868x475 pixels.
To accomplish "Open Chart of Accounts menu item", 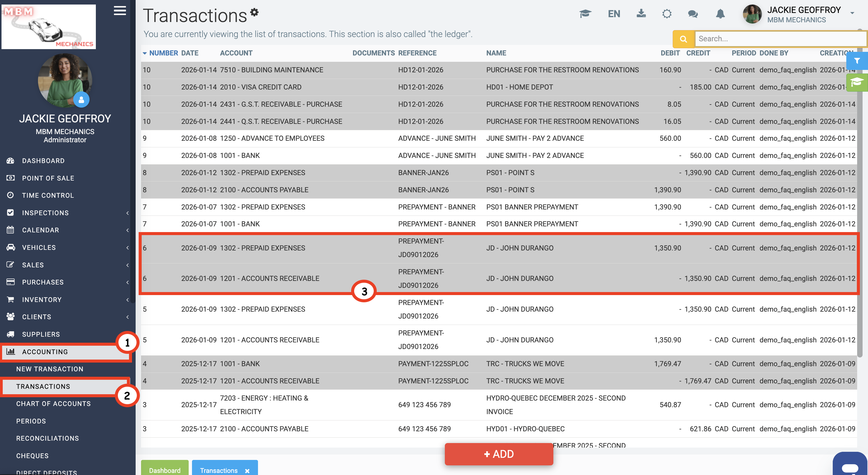I will click(53, 404).
